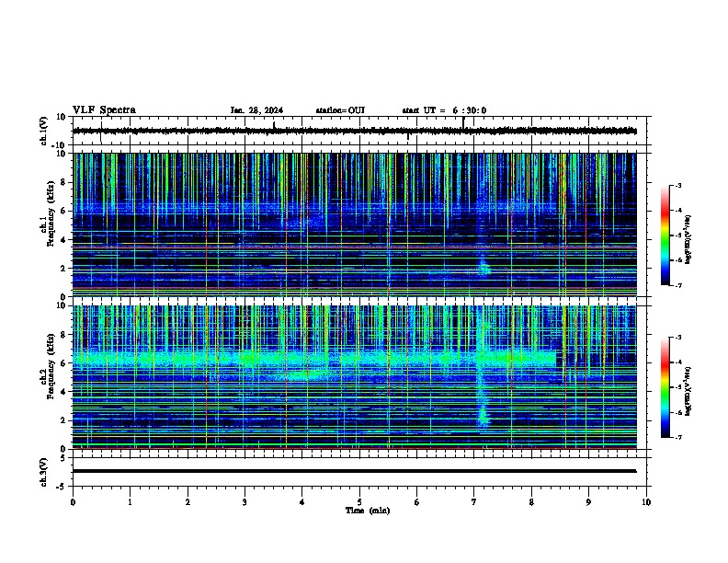Click time axis tick label '9'
This screenshot has width=728, height=563.
click(588, 502)
